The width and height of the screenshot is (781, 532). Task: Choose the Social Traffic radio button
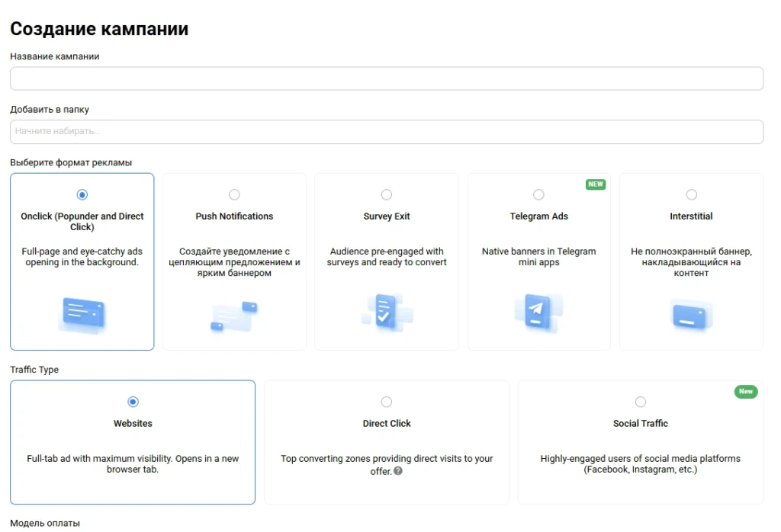click(x=641, y=402)
